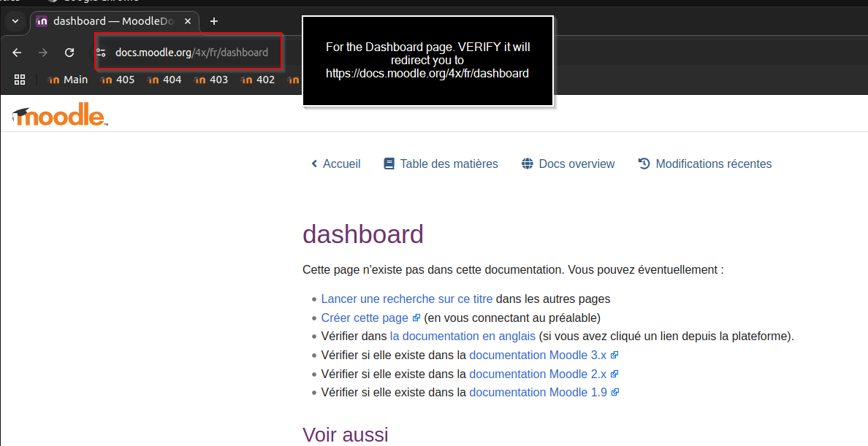Open documentation Moodle 3.x link
Image resolution: width=868 pixels, height=446 pixels.
[538, 355]
